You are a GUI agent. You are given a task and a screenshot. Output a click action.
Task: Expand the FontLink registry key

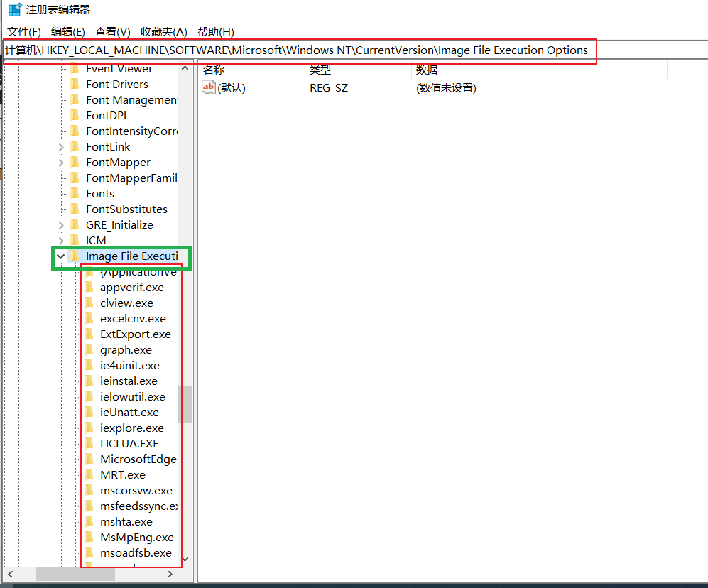(61, 147)
